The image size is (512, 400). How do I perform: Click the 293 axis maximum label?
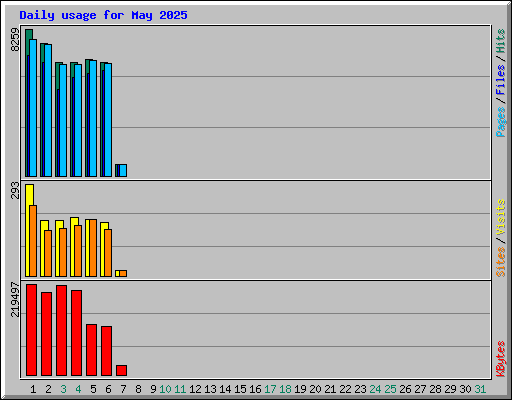[x=15, y=190]
